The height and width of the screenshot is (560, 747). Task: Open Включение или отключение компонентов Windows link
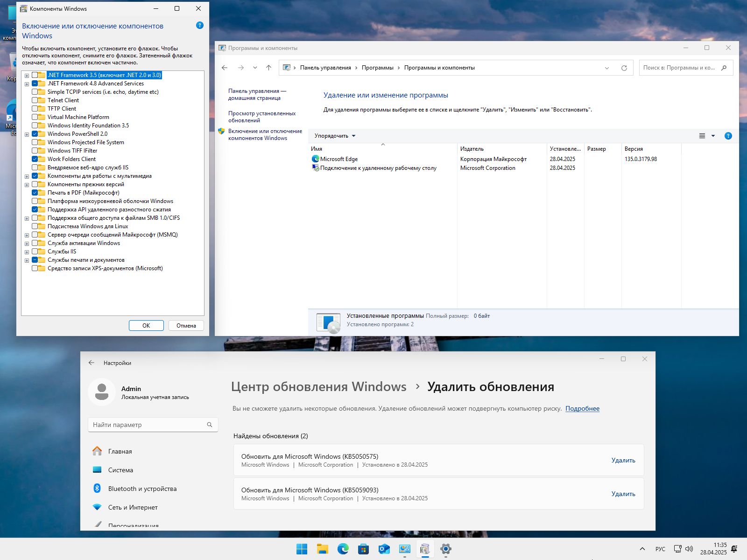coord(265,134)
